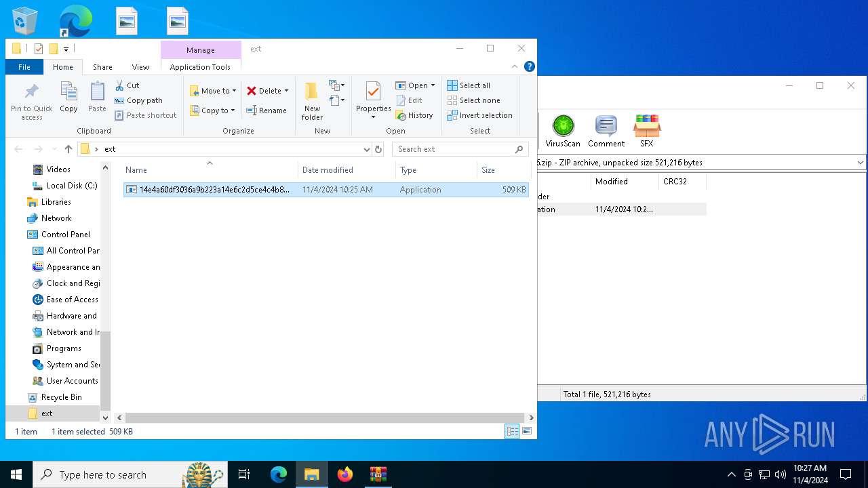Expand WinRAR archive path dropdown

pyautogui.click(x=861, y=163)
